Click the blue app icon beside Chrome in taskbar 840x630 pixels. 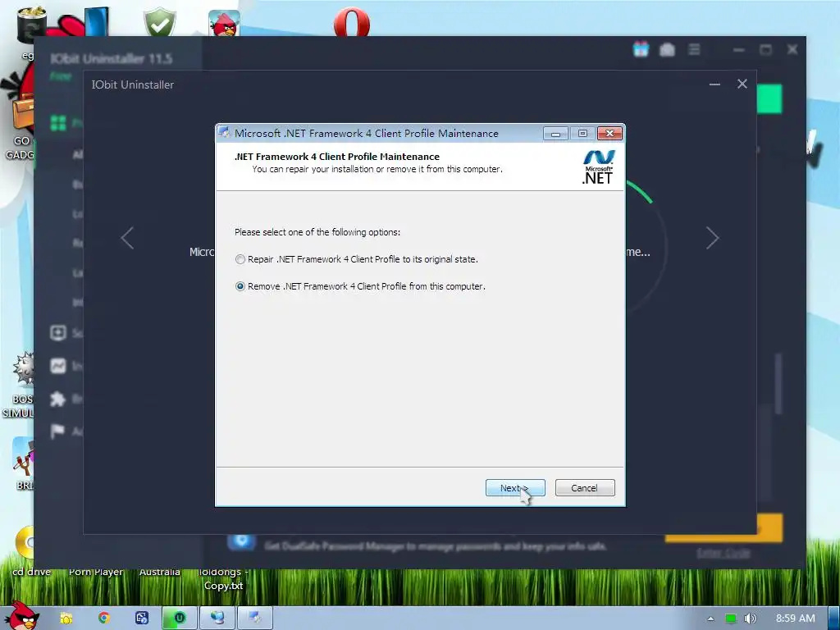pyautogui.click(x=142, y=619)
